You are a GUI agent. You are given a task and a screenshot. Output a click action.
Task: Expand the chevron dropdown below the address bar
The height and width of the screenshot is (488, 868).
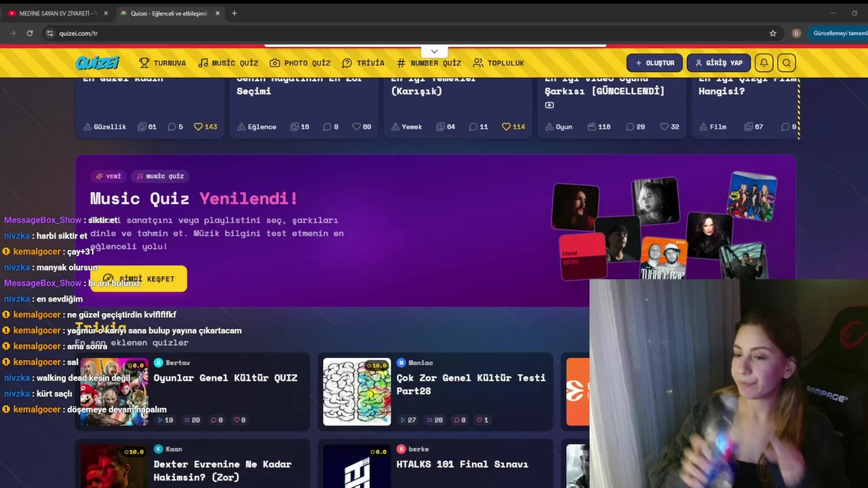click(434, 52)
